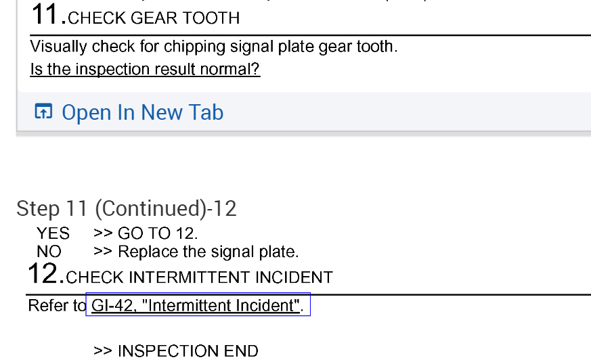Screen dimensions: 591x364
Task: Click the NO answer label
Action: click(x=49, y=252)
